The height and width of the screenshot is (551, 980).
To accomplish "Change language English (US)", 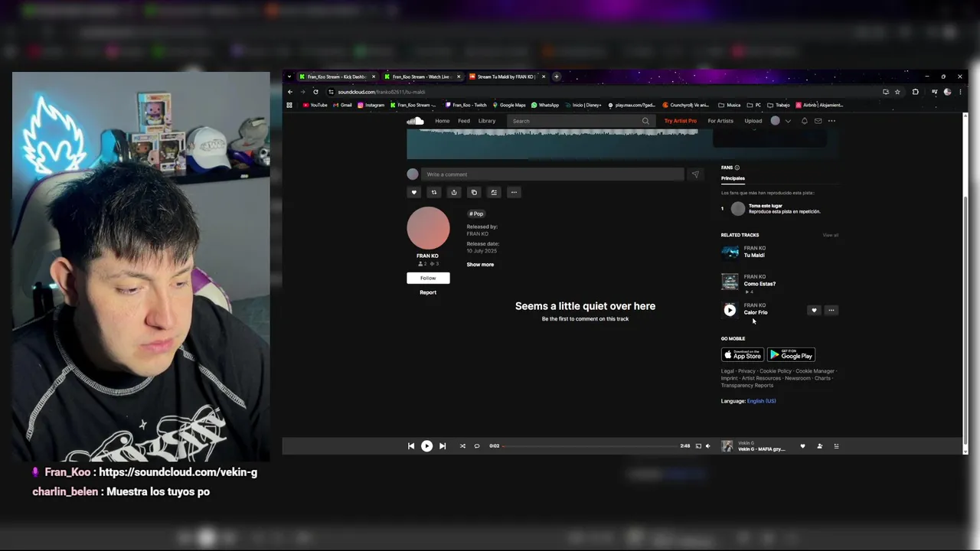I will [761, 401].
